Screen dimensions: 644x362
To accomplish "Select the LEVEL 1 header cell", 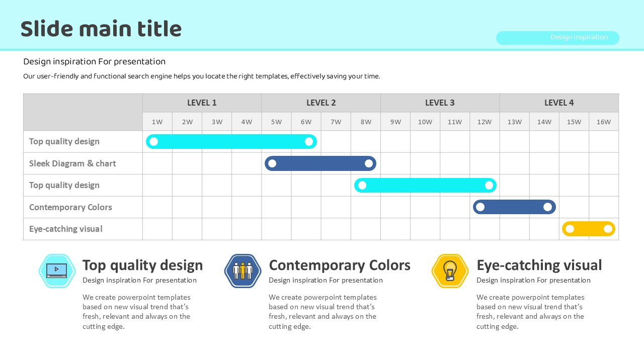I will click(202, 103).
